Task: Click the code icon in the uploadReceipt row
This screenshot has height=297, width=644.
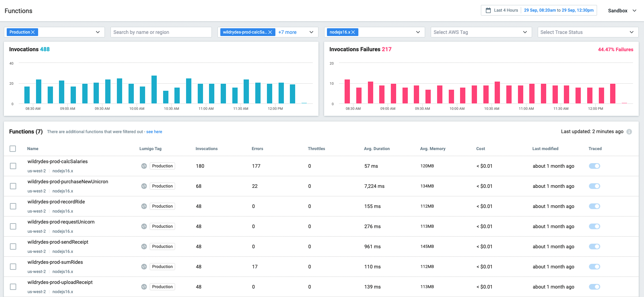Action: tap(144, 287)
